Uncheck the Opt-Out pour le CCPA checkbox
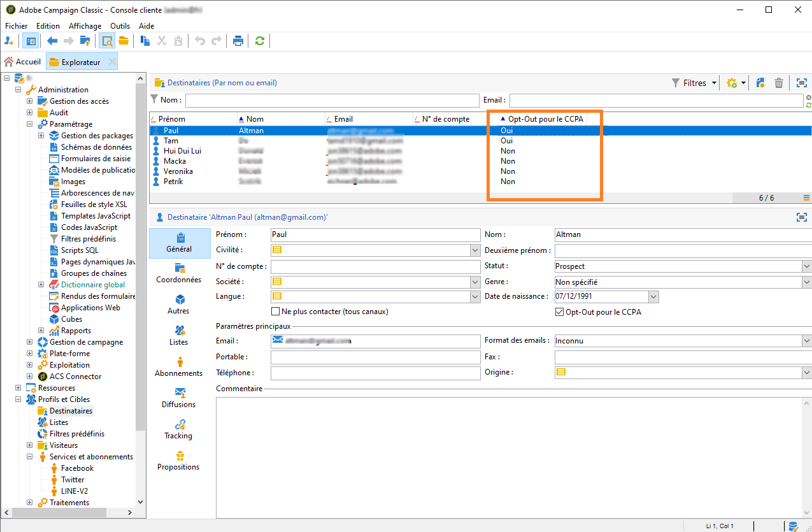The height and width of the screenshot is (532, 812). coord(560,312)
